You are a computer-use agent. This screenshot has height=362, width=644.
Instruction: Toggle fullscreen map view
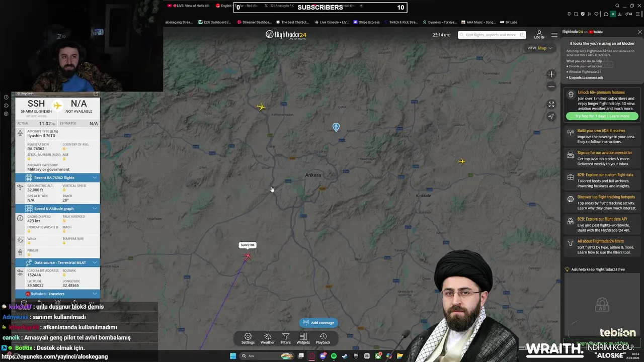click(551, 104)
